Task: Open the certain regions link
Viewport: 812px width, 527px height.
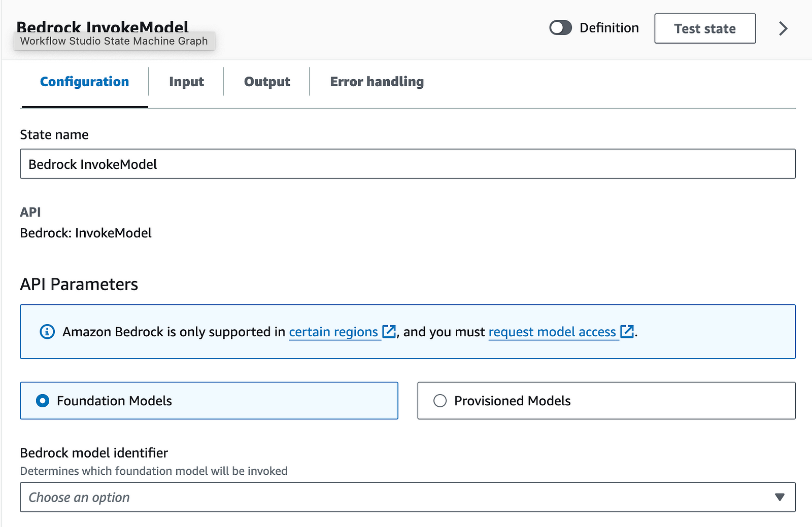Action: click(x=333, y=332)
